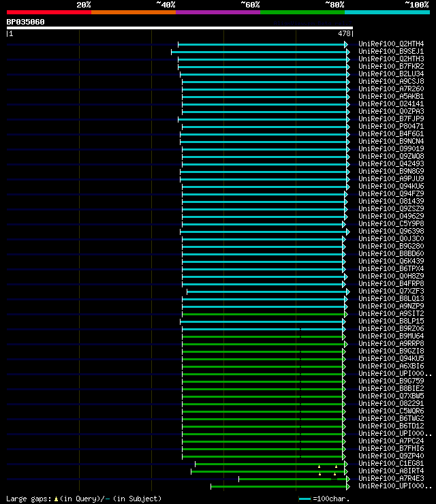Select the UniRef100_A7PC24 label

click(x=391, y=441)
